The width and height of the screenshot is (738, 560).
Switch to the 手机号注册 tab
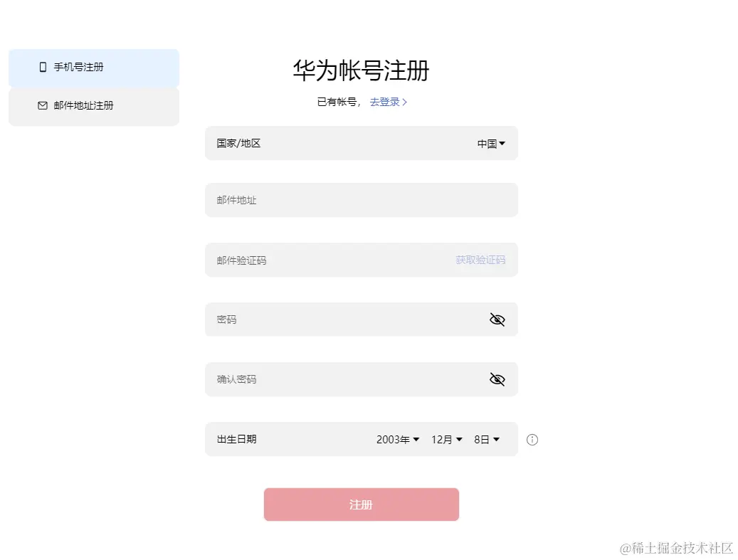94,68
